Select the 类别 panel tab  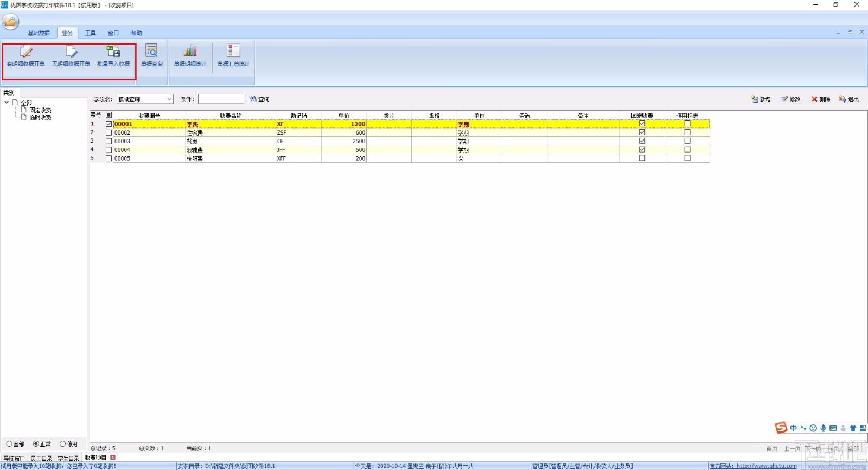pyautogui.click(x=9, y=93)
